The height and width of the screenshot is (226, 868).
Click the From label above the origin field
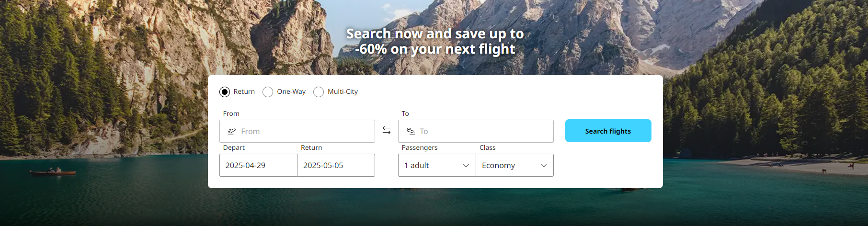pyautogui.click(x=231, y=113)
